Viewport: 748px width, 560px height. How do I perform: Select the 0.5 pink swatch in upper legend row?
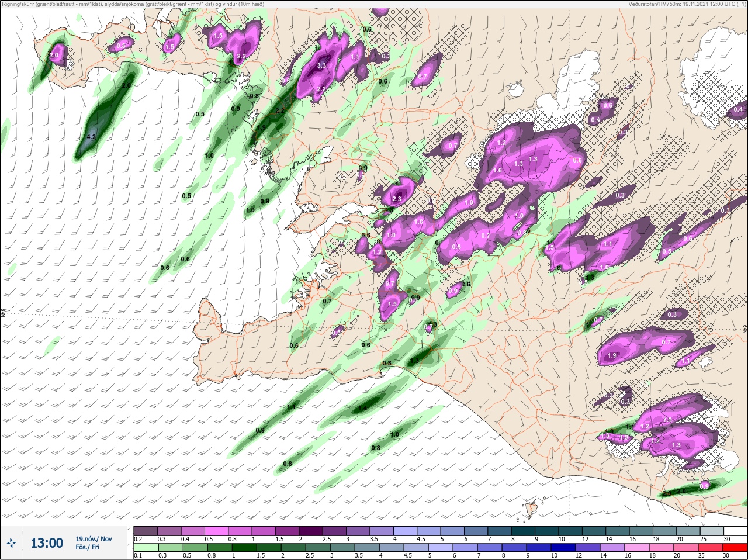click(217, 530)
